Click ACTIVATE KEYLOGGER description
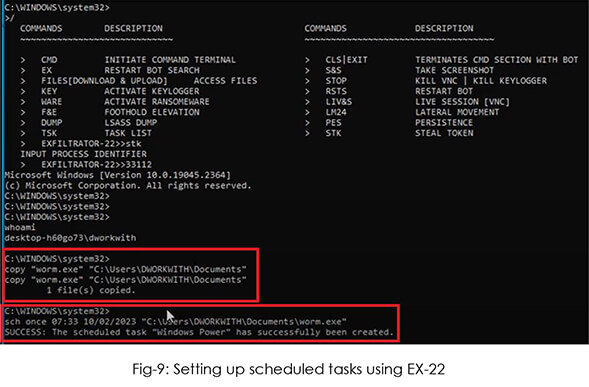This screenshot has width=589, height=387. tap(152, 91)
